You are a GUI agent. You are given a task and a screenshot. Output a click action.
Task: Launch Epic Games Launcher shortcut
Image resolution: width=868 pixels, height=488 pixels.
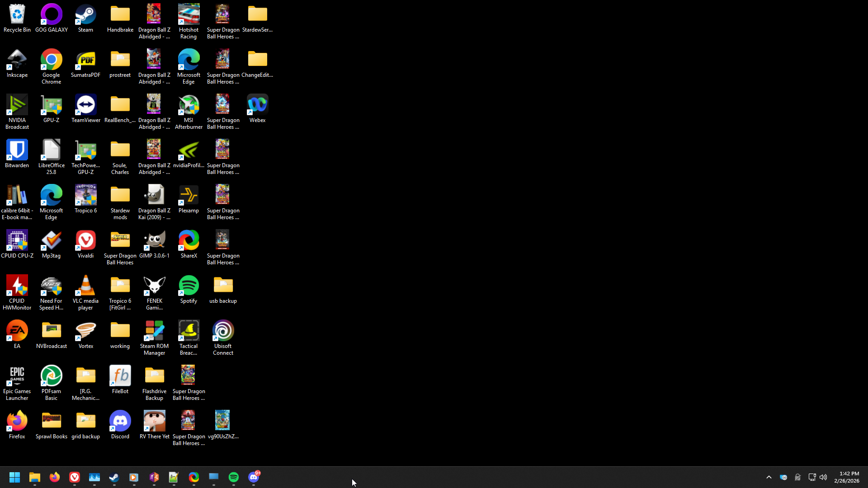pyautogui.click(x=17, y=383)
